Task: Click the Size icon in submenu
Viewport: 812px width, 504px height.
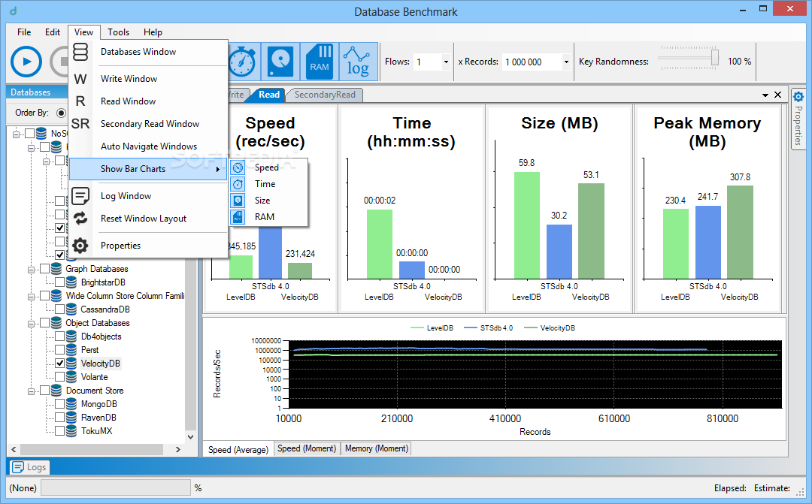Action: (x=238, y=201)
